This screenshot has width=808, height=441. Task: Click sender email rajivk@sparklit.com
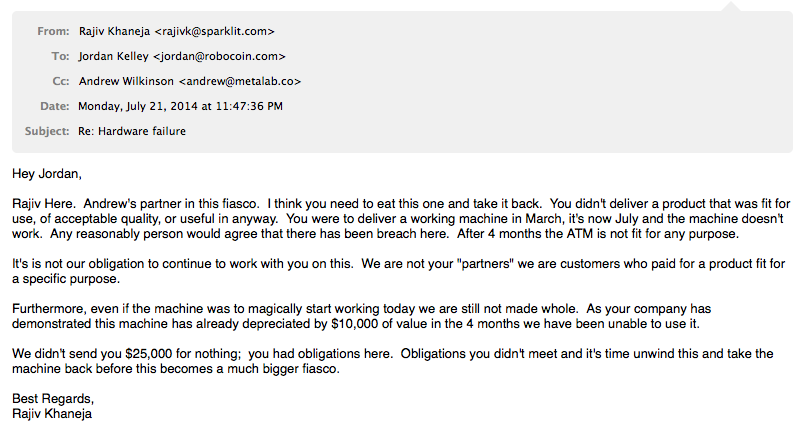[215, 31]
